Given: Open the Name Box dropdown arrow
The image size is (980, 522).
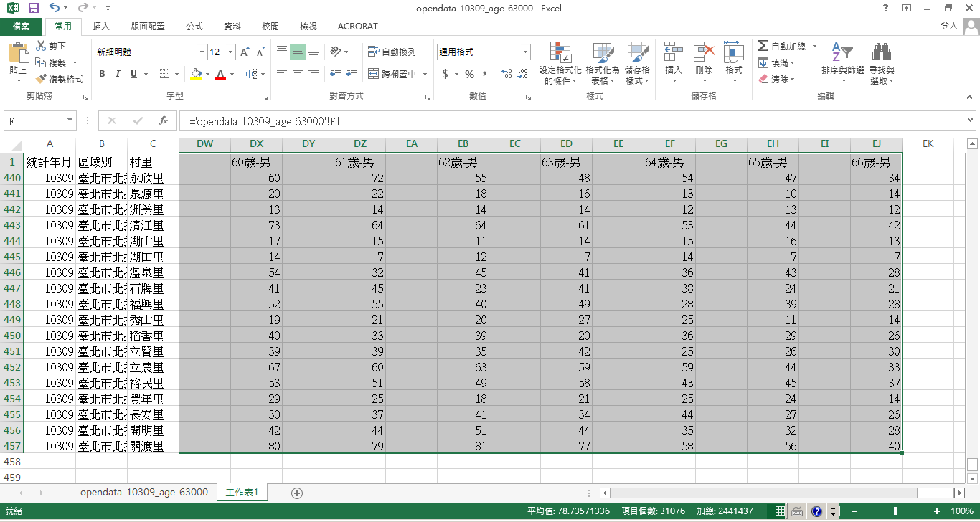Looking at the screenshot, I should click(70, 121).
